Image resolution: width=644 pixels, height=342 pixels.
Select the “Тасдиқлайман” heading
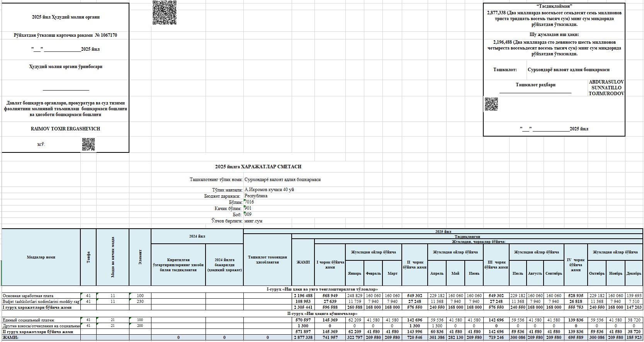(x=554, y=6)
